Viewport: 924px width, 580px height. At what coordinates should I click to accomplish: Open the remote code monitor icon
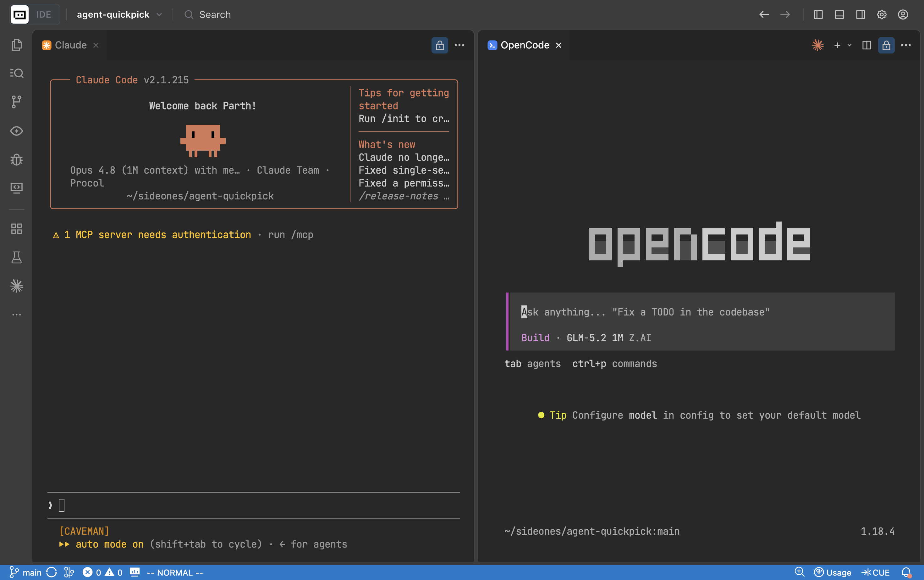pyautogui.click(x=16, y=188)
